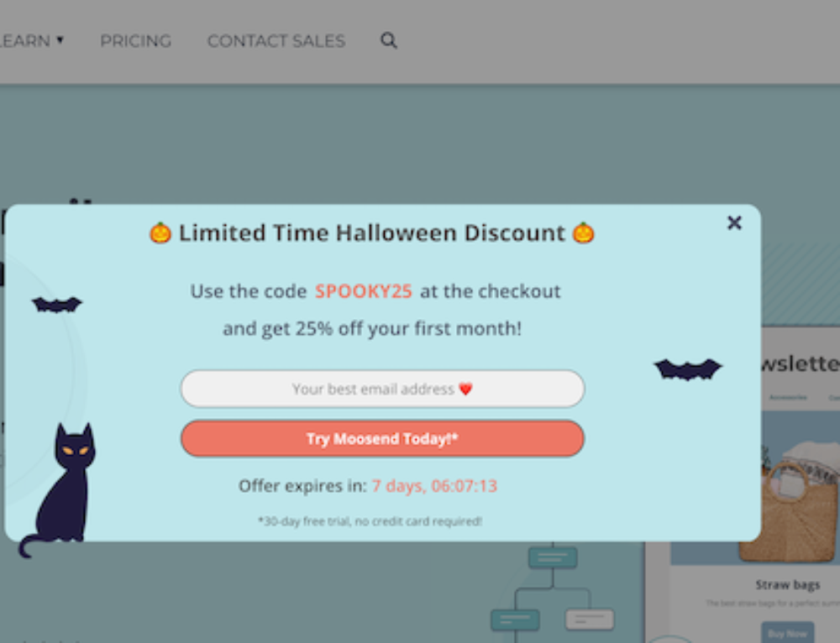Select CONTACT SALES in the navigation
This screenshot has width=840, height=643.
(x=276, y=40)
